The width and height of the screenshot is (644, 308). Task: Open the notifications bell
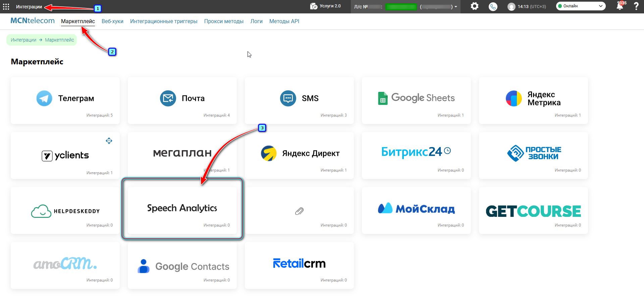(620, 6)
